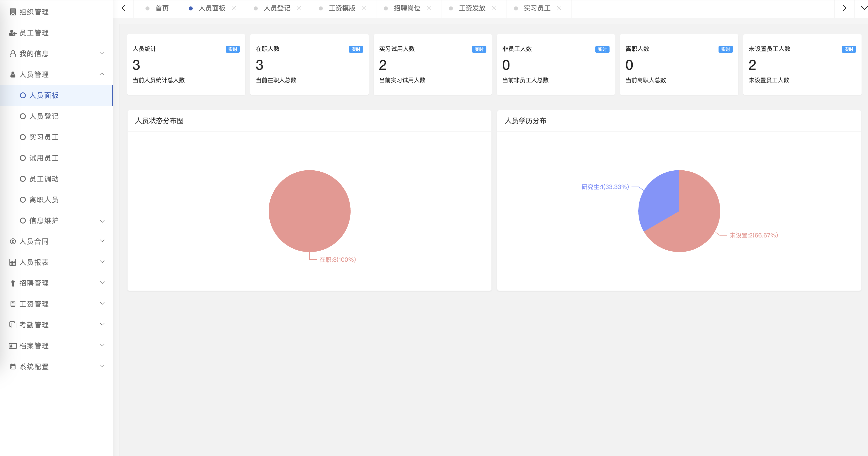Click the circle icon beside 实习员工 in sidebar
The width and height of the screenshot is (868, 456).
(23, 137)
